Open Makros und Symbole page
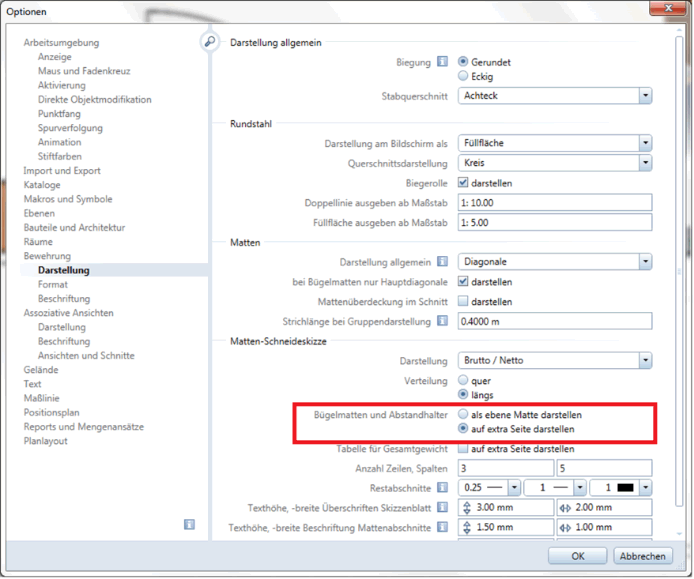 [68, 199]
